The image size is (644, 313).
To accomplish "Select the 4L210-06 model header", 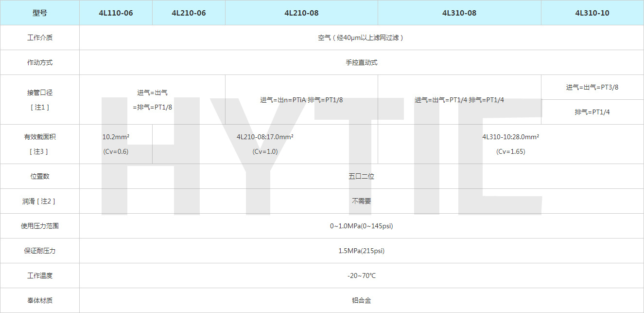I will [189, 13].
